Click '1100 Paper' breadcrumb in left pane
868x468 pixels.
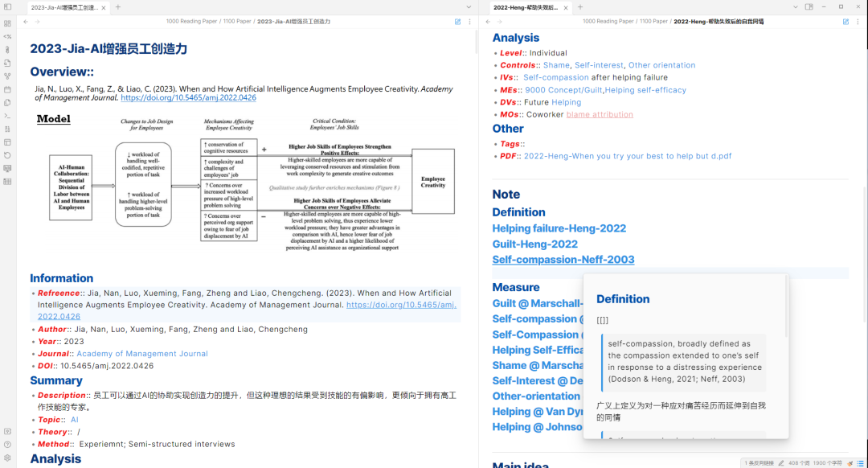coord(237,22)
